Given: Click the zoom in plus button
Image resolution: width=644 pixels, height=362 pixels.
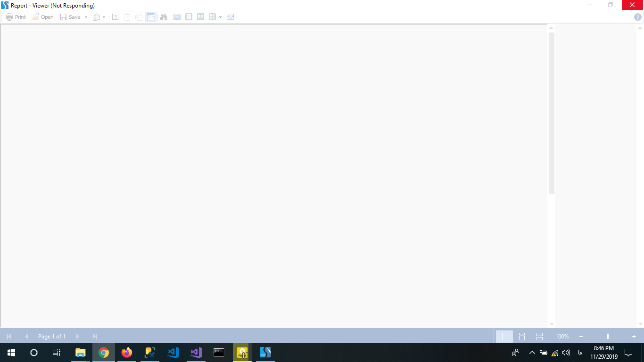Looking at the screenshot, I should pyautogui.click(x=634, y=337).
